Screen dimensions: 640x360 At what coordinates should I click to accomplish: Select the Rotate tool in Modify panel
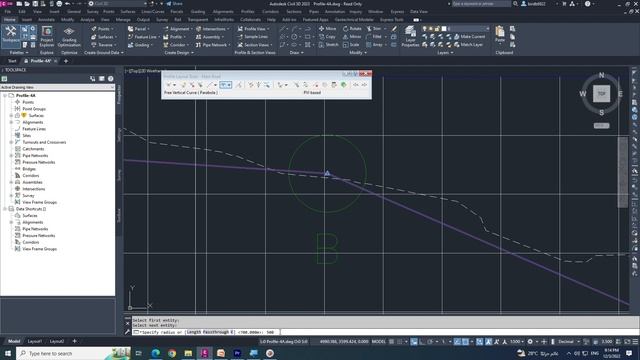[352, 29]
